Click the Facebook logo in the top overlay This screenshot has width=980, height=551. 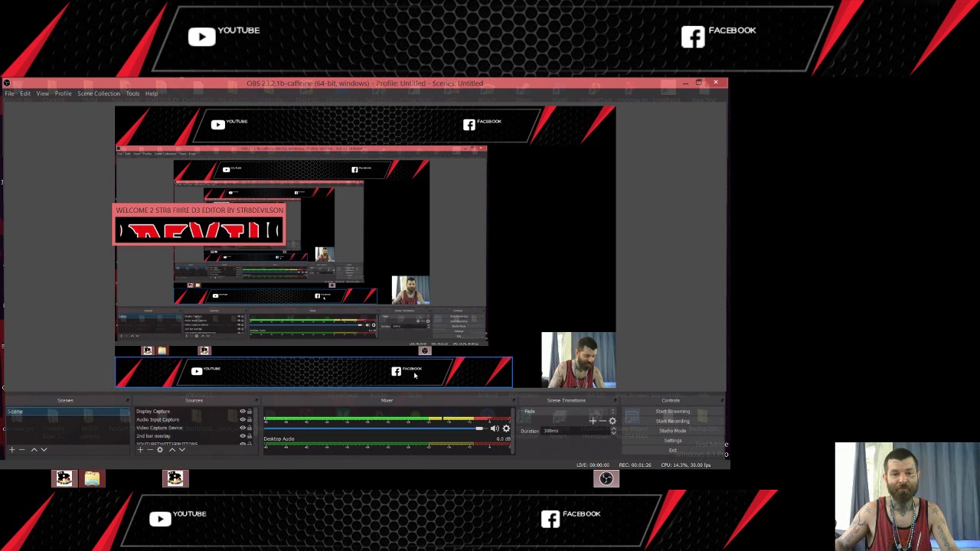[x=693, y=37]
